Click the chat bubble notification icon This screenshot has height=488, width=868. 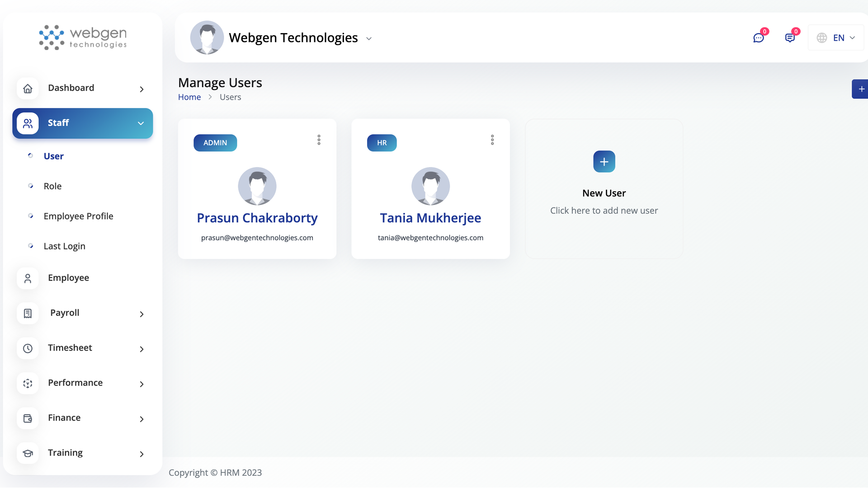tap(758, 38)
